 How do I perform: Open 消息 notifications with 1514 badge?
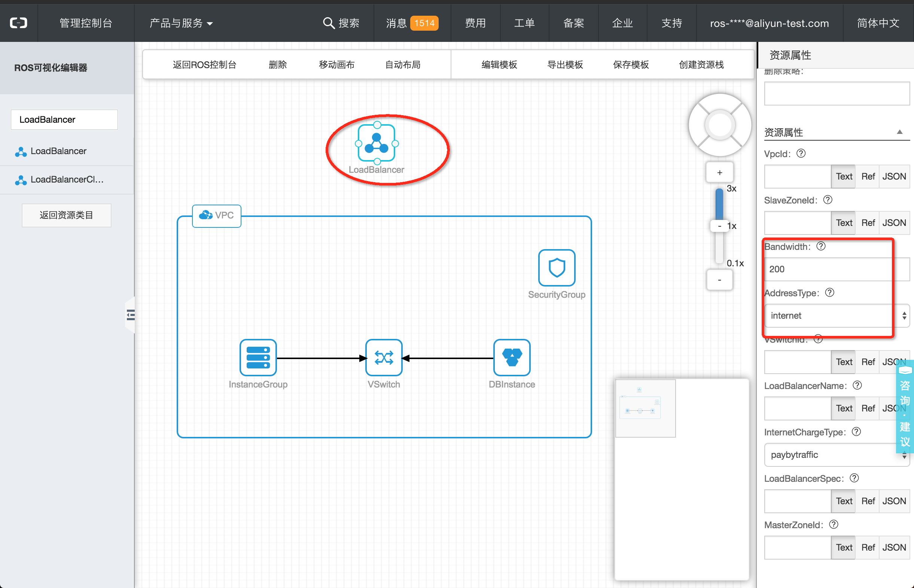pos(412,23)
